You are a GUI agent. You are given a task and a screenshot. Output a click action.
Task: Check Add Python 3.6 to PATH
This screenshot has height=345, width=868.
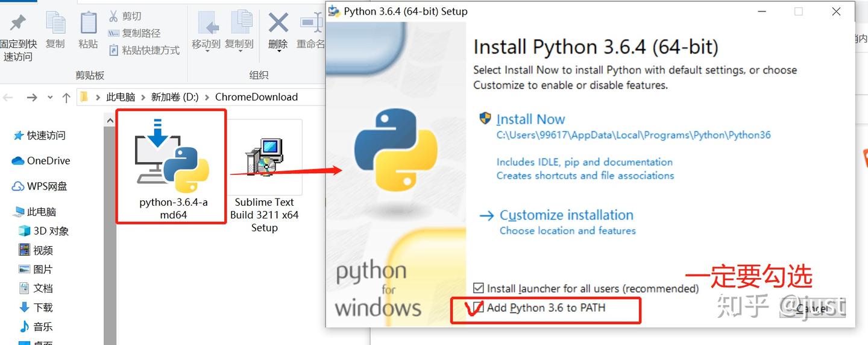[x=479, y=308]
